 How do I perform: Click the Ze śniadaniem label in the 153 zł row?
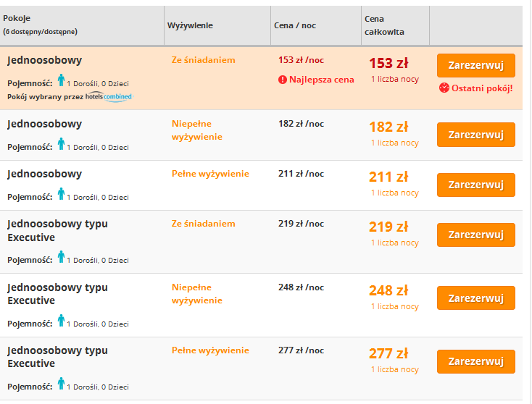point(203,60)
